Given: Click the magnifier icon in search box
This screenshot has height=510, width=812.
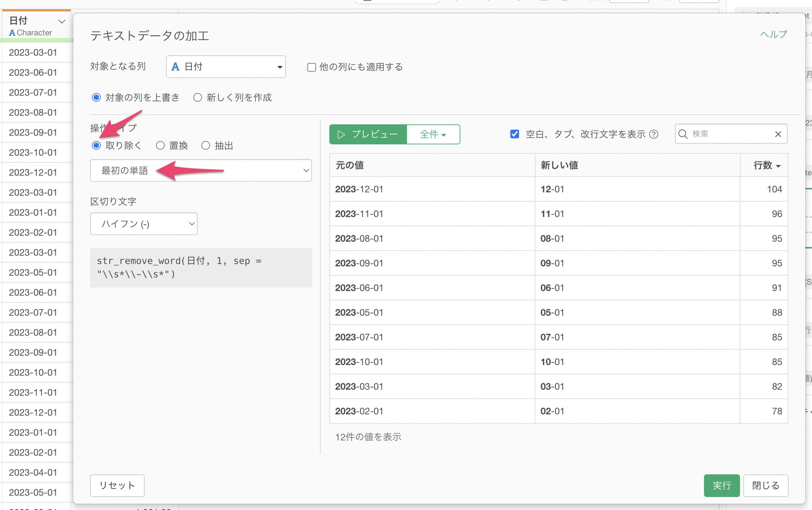Looking at the screenshot, I should pos(683,134).
